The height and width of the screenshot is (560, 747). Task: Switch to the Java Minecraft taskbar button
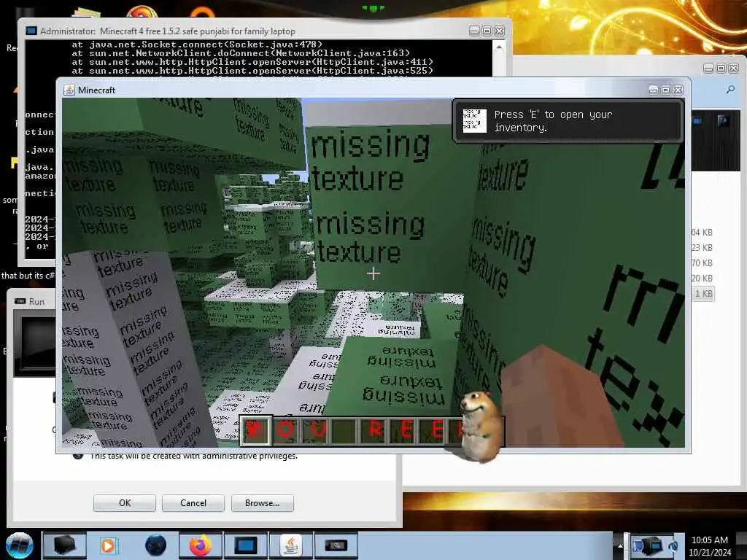pyautogui.click(x=290, y=545)
